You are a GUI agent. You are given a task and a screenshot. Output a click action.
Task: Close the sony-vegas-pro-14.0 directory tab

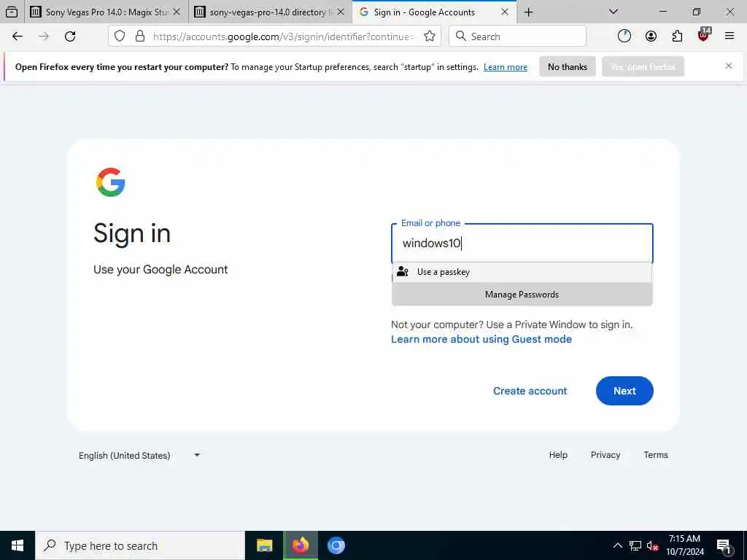click(x=341, y=12)
